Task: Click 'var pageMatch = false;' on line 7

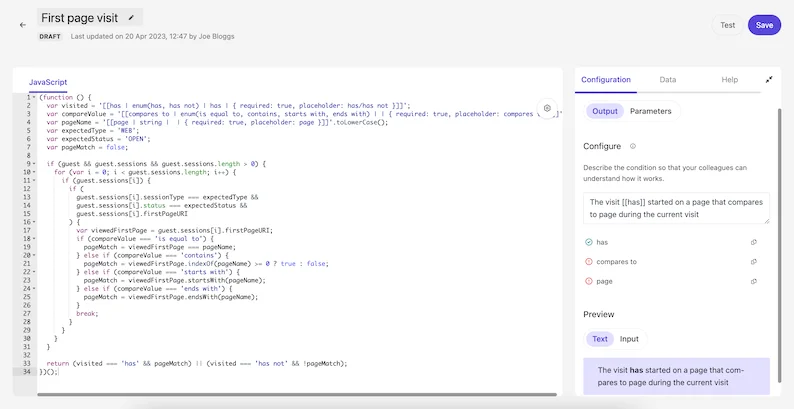Action: pos(87,147)
